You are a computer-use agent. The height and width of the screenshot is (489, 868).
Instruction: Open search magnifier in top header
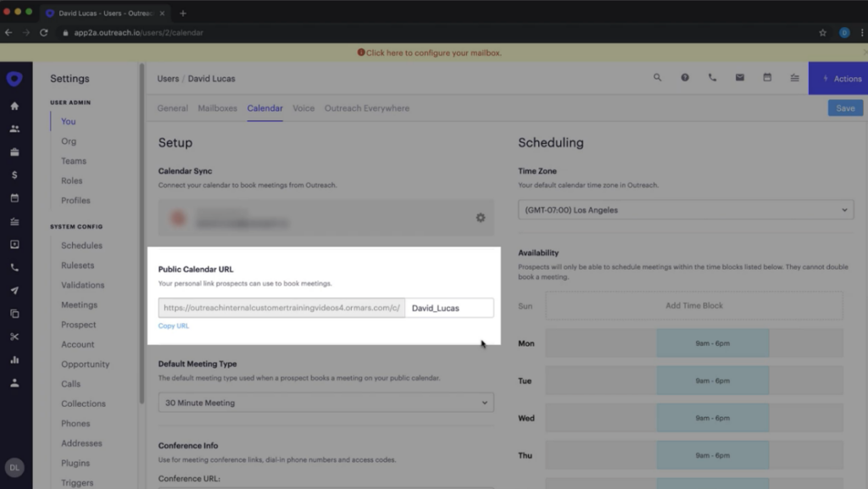pyautogui.click(x=657, y=78)
